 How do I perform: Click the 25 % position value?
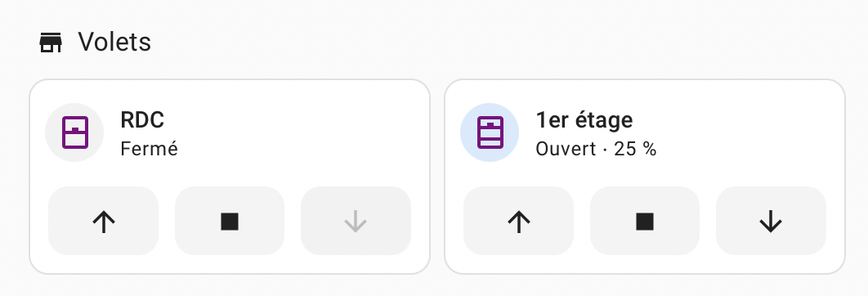click(x=636, y=149)
